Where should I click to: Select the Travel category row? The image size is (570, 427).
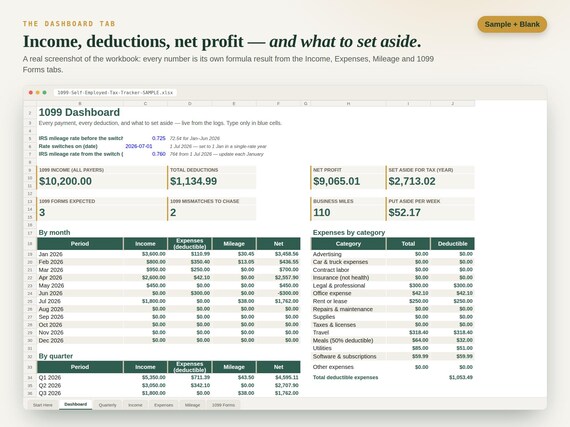(x=393, y=333)
